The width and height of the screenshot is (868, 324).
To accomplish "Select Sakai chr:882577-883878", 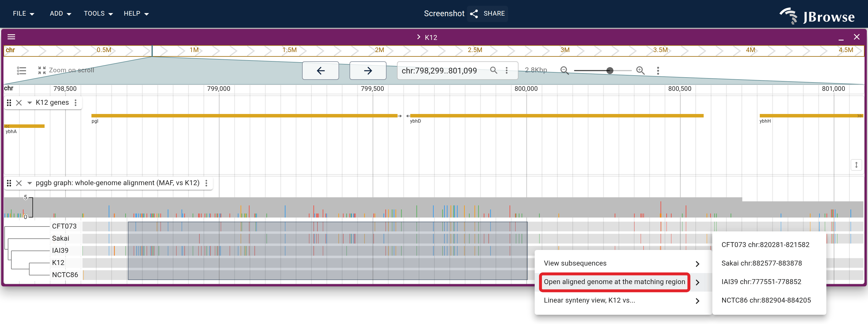I will pos(769,263).
